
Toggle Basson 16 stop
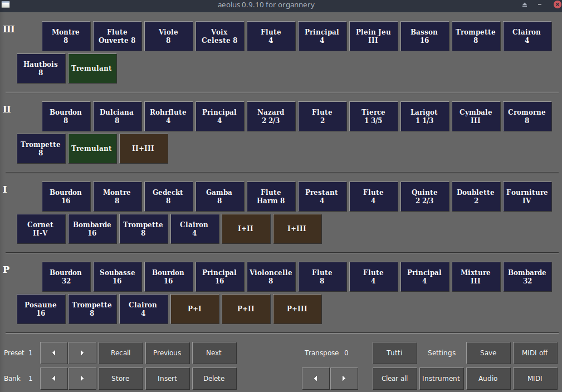425,36
